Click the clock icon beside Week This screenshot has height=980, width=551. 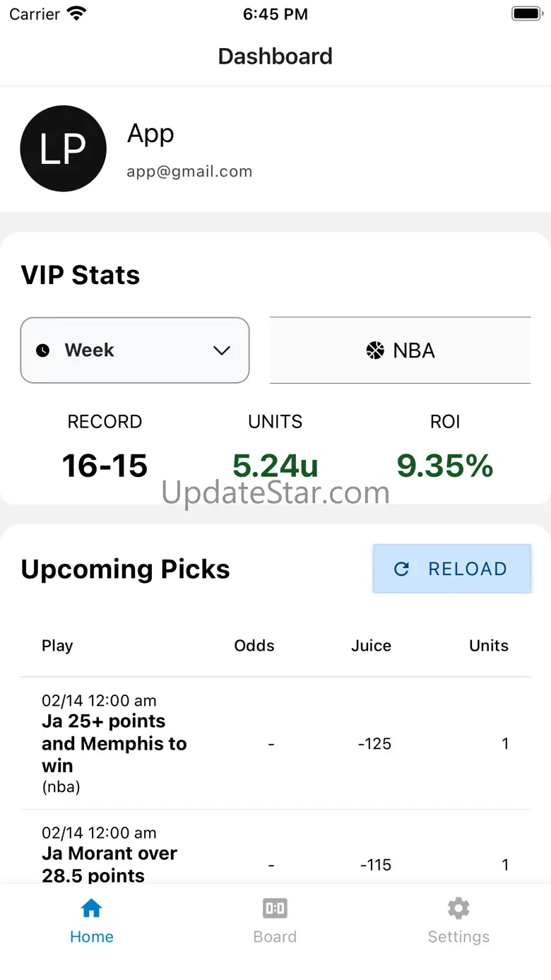pos(43,350)
